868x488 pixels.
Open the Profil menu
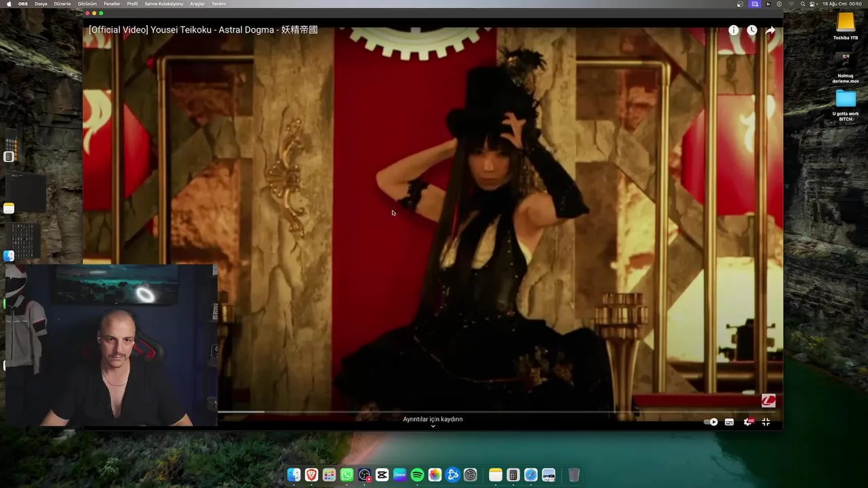(132, 4)
